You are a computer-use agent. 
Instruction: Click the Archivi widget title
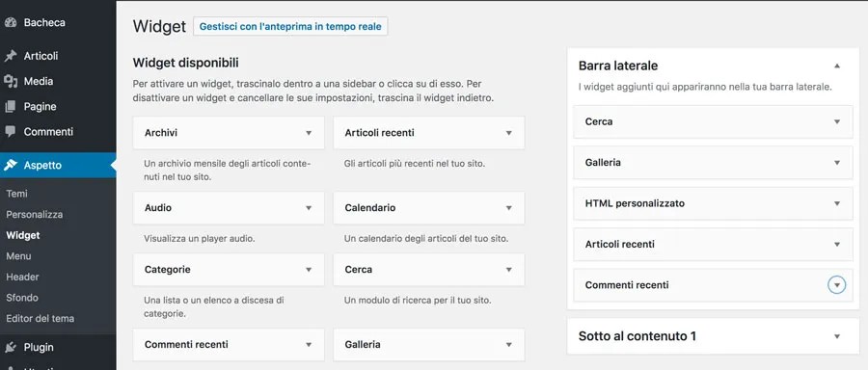point(160,133)
